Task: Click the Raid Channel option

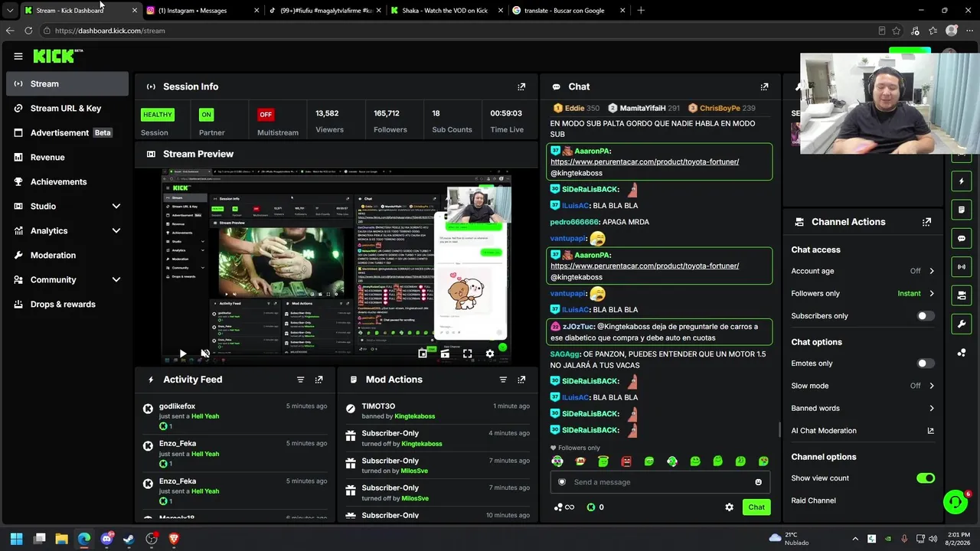Action: [x=813, y=500]
